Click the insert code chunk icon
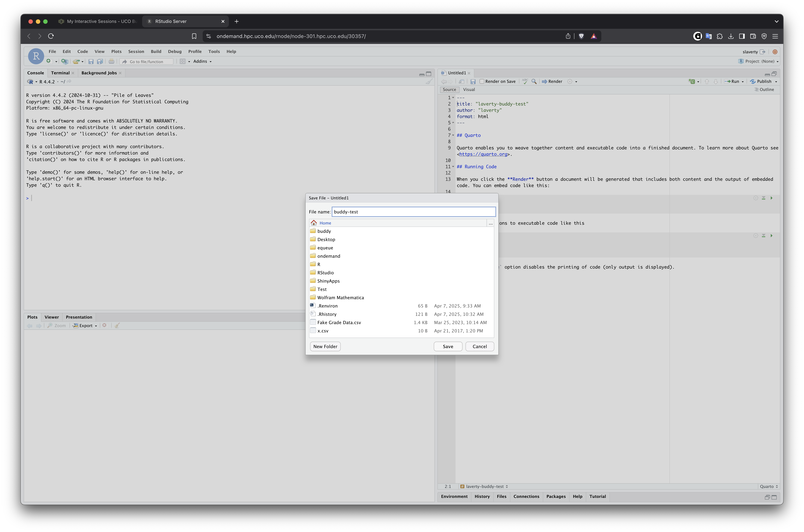This screenshot has width=804, height=532. point(692,81)
